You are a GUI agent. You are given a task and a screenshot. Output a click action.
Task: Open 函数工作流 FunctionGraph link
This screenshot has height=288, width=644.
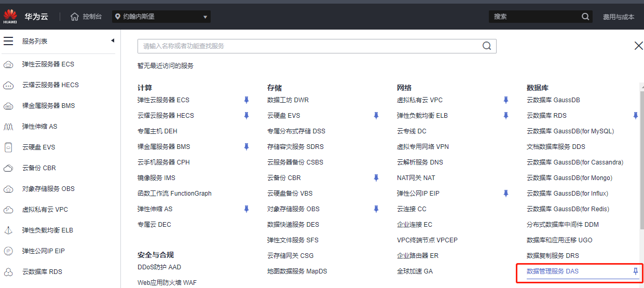point(174,194)
